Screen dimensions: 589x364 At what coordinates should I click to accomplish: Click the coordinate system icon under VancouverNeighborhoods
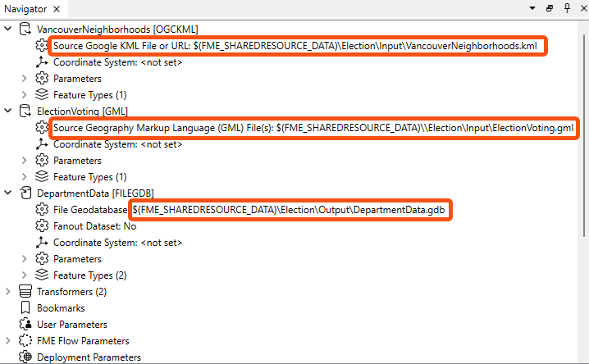coord(42,62)
